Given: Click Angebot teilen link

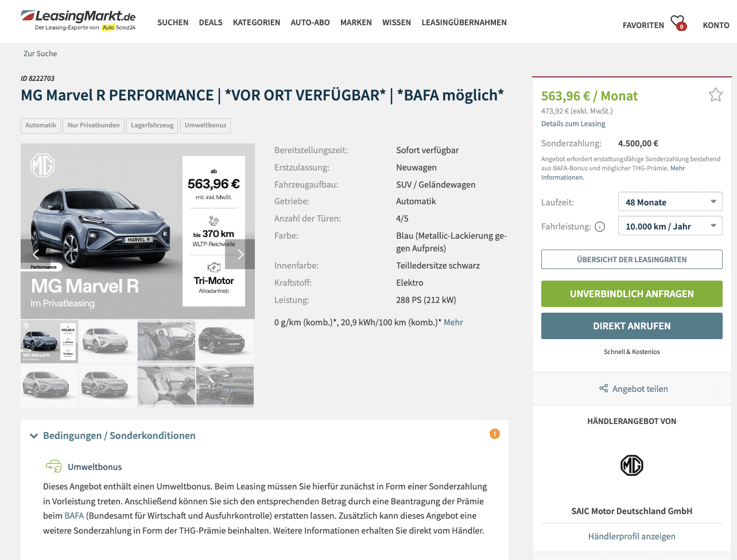Looking at the screenshot, I should 640,388.
